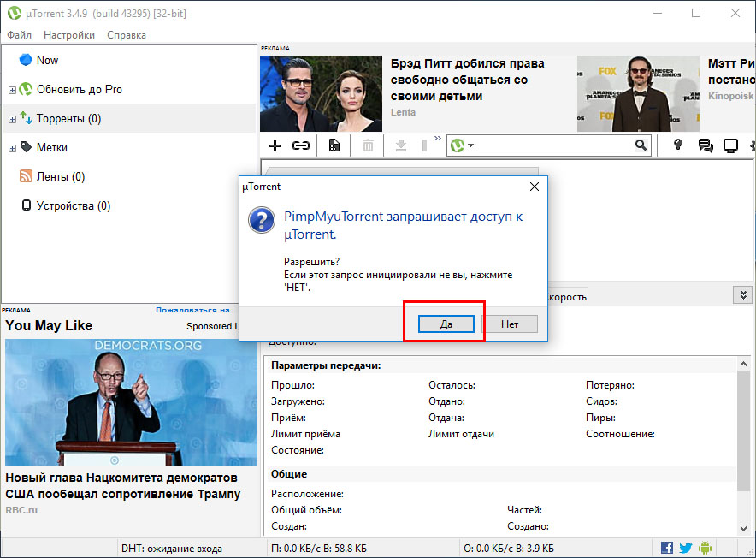The height and width of the screenshot is (558, 756).
Task: Click the trash remove torrent icon
Action: click(x=368, y=145)
